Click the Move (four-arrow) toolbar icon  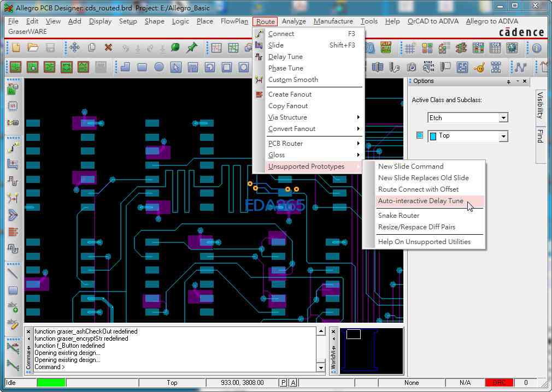(x=74, y=48)
